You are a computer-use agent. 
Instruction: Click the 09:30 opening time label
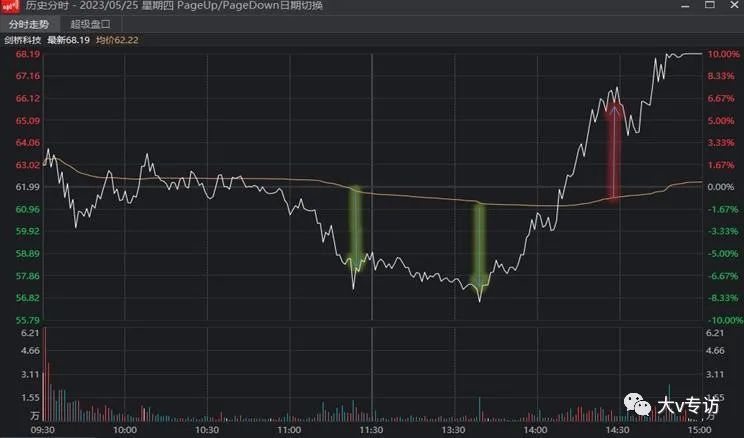(x=44, y=431)
